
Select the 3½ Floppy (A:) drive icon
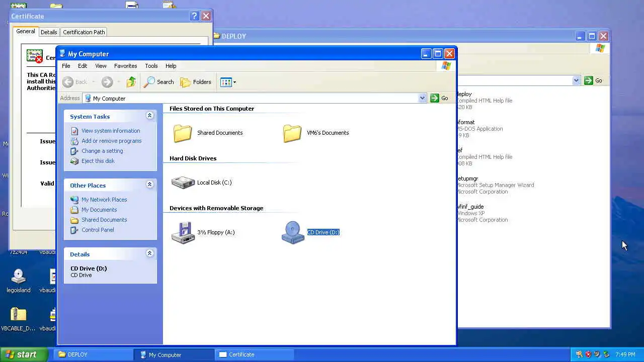[183, 232]
